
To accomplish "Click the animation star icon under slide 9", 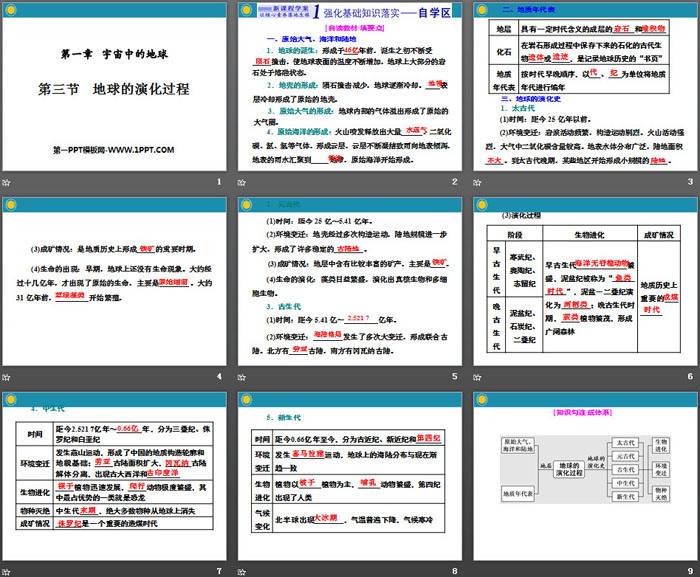I will [478, 570].
